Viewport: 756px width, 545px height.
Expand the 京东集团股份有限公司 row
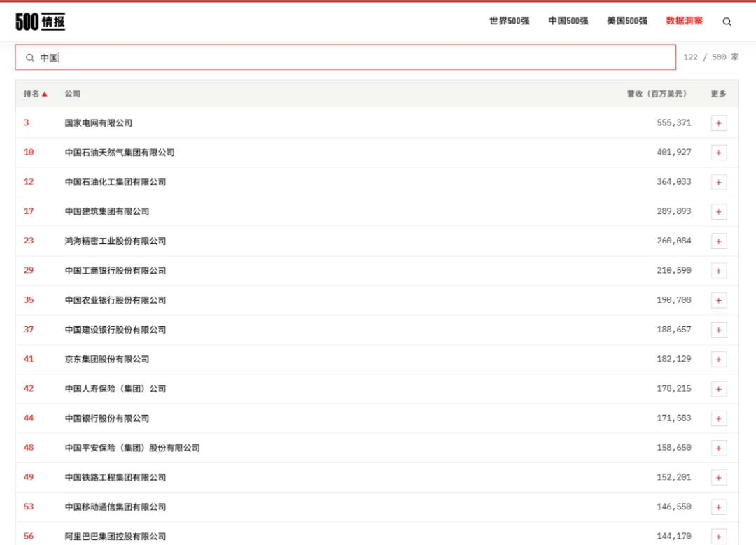pyautogui.click(x=719, y=360)
